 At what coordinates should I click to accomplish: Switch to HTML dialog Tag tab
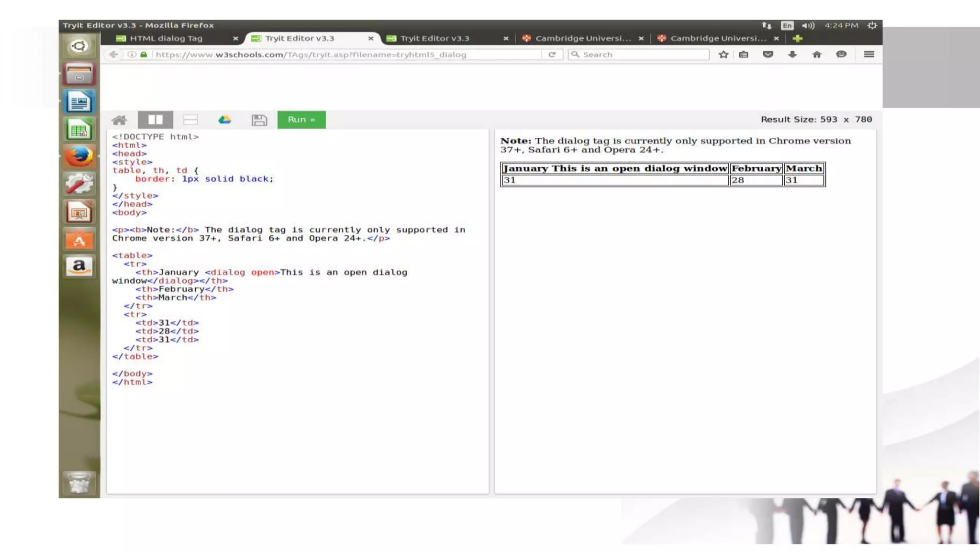166,38
